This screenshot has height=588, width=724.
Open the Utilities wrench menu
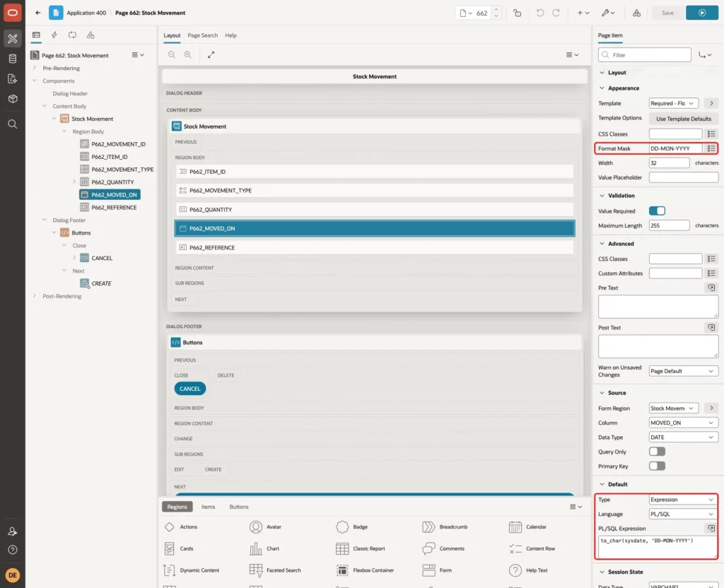click(607, 13)
